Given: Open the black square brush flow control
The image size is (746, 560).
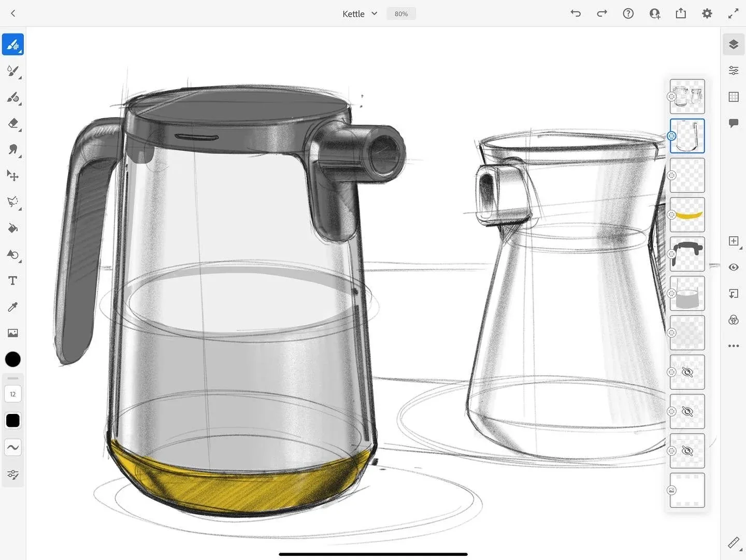Looking at the screenshot, I should click(x=13, y=421).
